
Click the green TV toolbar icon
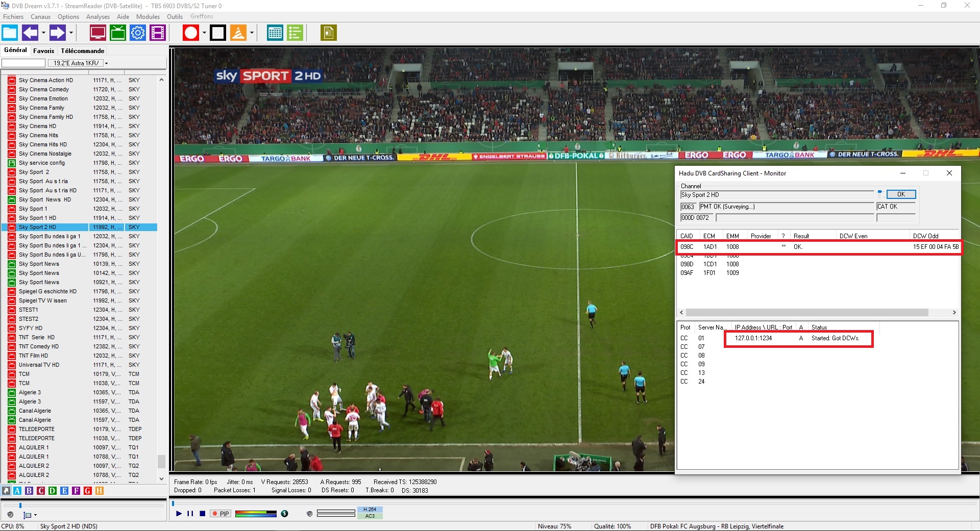[x=118, y=33]
